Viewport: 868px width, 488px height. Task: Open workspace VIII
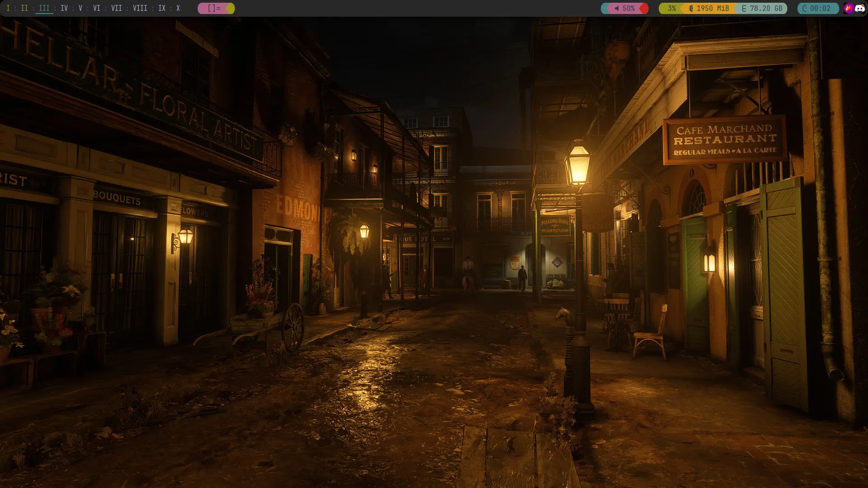pyautogui.click(x=140, y=8)
